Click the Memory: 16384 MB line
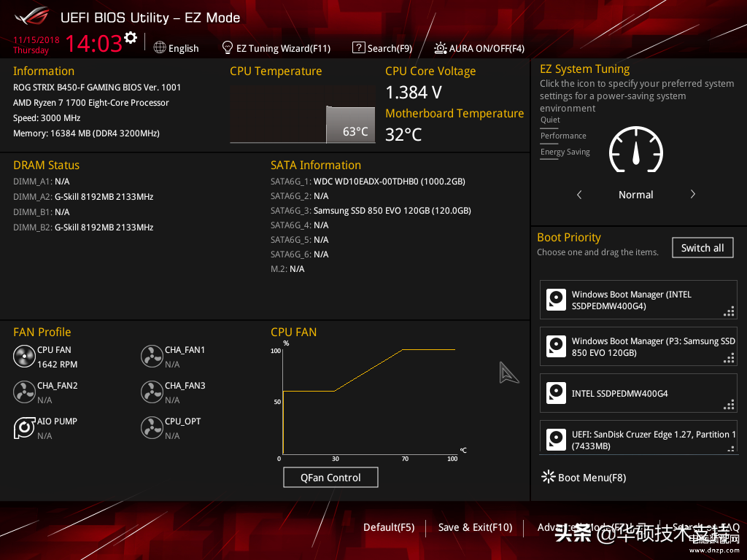This screenshot has height=560, width=747. tap(86, 133)
